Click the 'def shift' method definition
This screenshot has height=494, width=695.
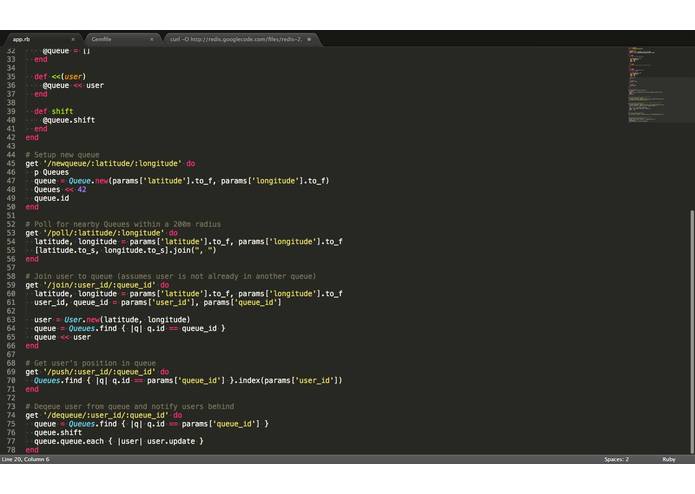[x=54, y=111]
